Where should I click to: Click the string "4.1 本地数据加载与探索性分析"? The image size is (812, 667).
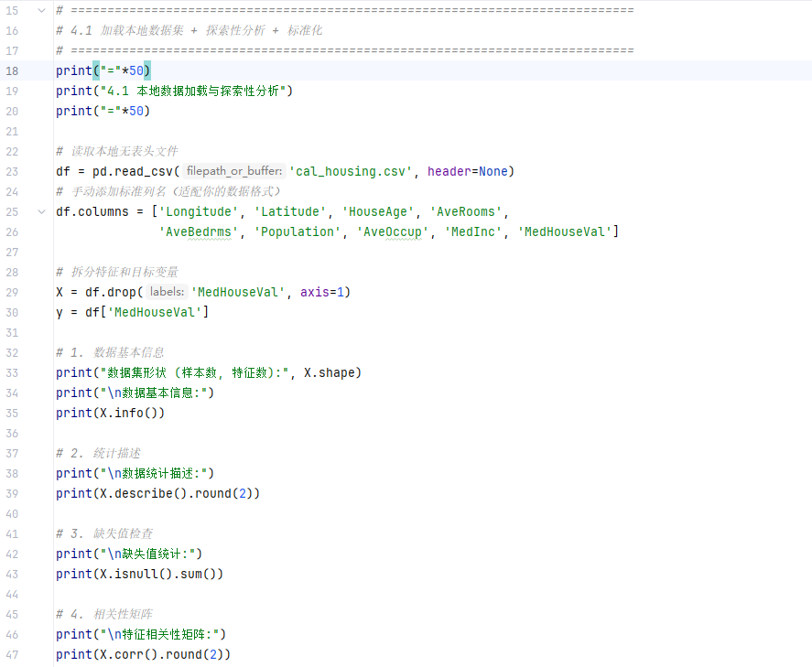pyautogui.click(x=192, y=91)
